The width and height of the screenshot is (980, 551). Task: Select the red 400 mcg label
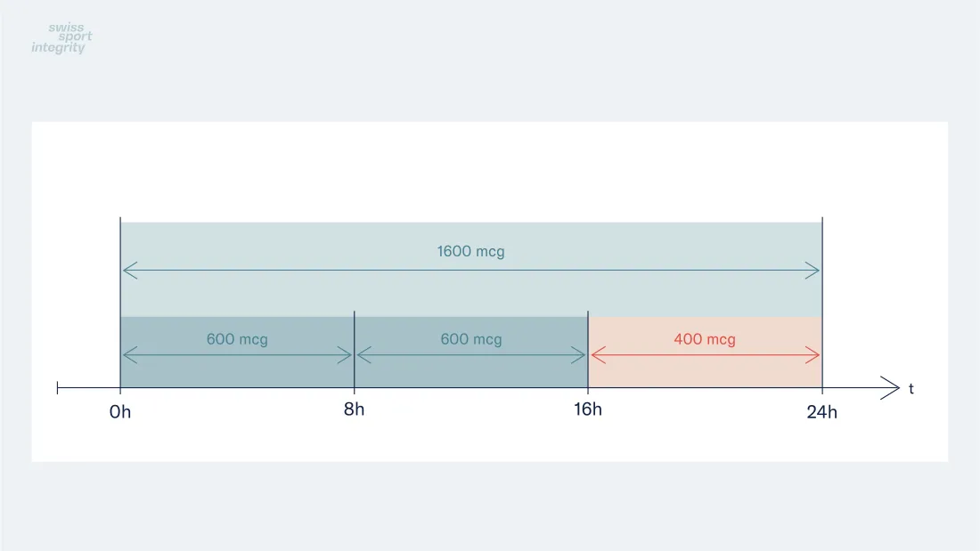pos(705,339)
